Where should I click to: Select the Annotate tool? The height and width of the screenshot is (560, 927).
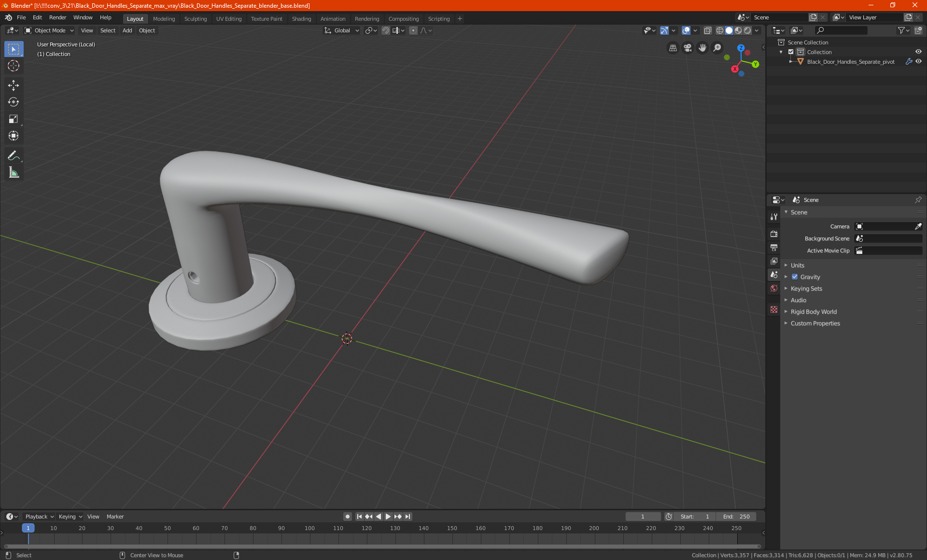point(14,155)
